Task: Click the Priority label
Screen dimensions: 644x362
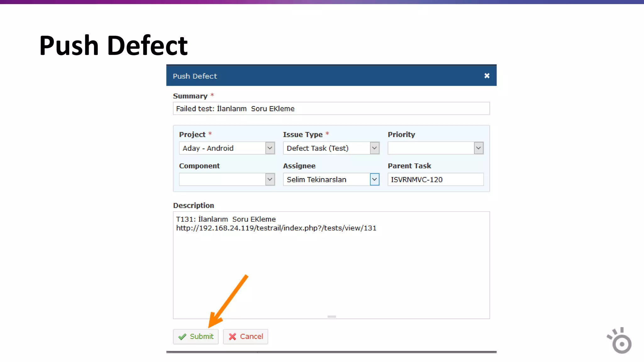Action: (401, 134)
